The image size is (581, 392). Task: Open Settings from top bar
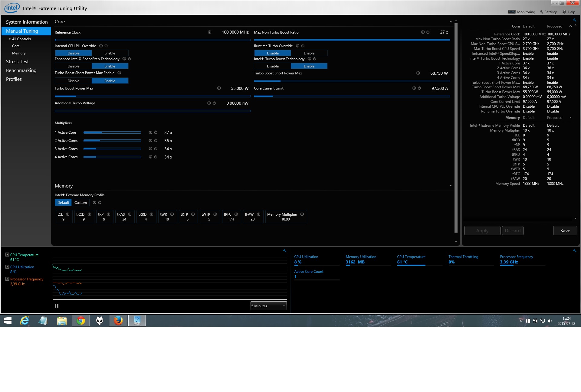pyautogui.click(x=548, y=12)
